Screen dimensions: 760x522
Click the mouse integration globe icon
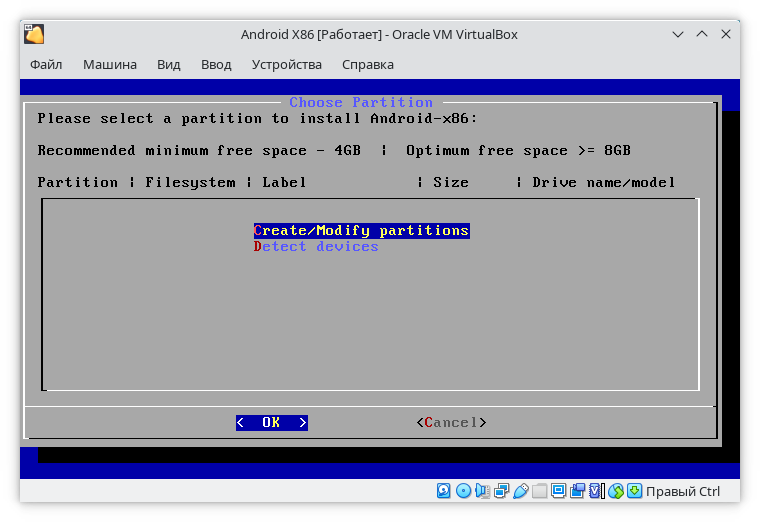click(x=615, y=491)
